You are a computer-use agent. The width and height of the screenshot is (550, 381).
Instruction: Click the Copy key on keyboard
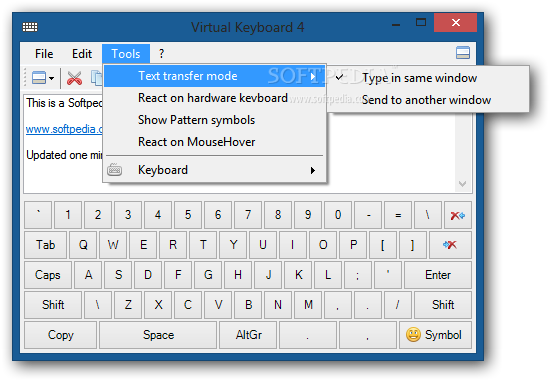click(x=60, y=335)
